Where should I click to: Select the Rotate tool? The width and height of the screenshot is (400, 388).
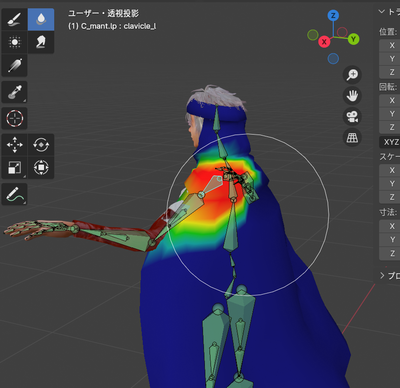point(41,145)
